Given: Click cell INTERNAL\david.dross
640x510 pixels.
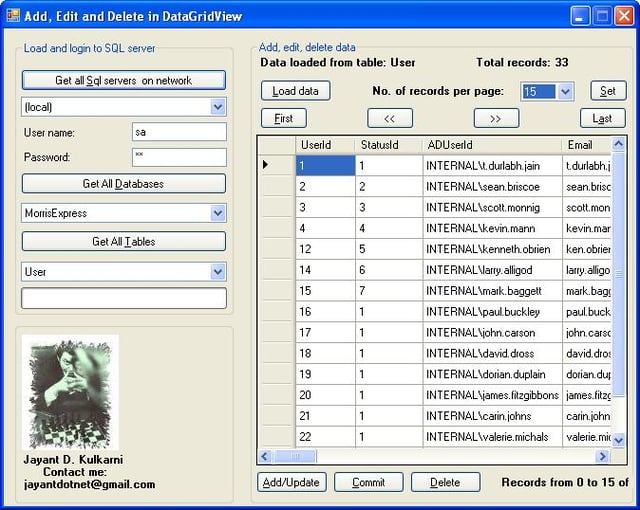Looking at the screenshot, I should (492, 353).
